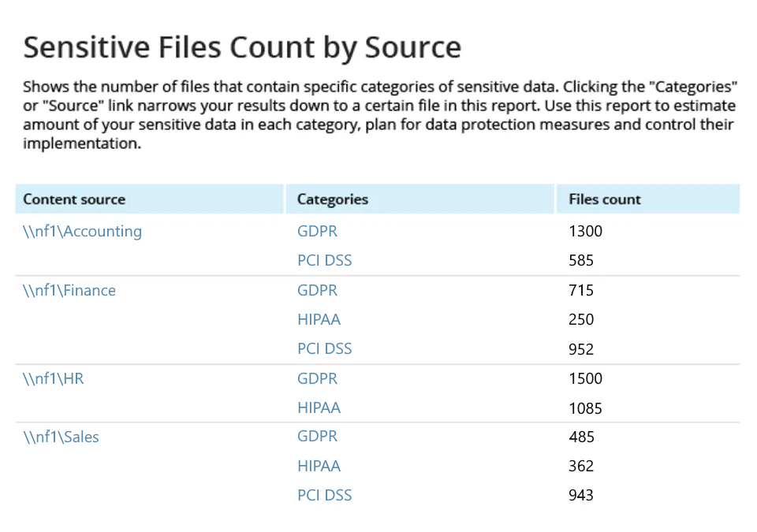Open the \\nf1\HR content source link

click(52, 378)
